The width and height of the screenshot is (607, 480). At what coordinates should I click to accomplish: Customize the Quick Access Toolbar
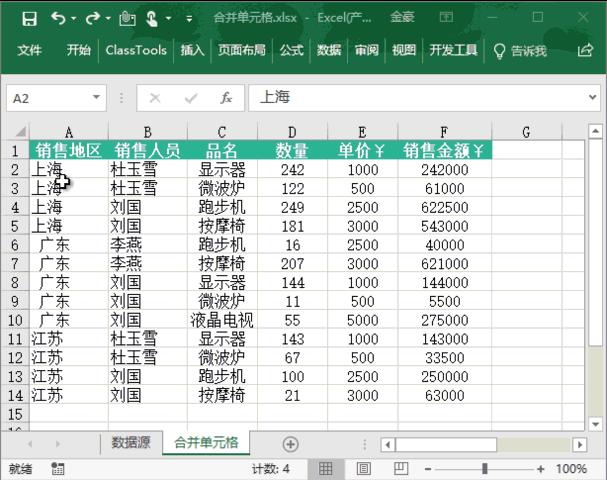coord(189,18)
